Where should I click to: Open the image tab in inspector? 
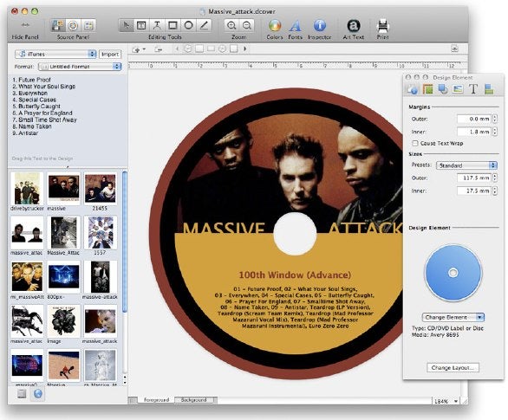tap(458, 89)
